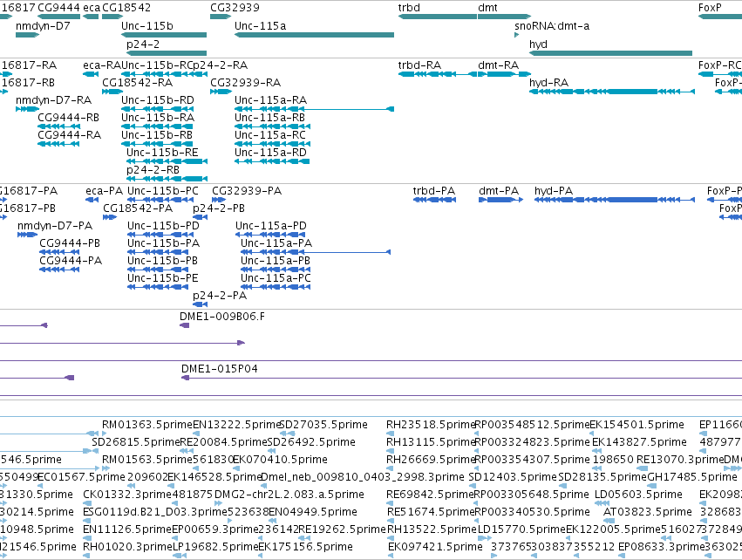Click the p24-2-PA protein glyph
The height and width of the screenshot is (560, 742).
coord(201,304)
